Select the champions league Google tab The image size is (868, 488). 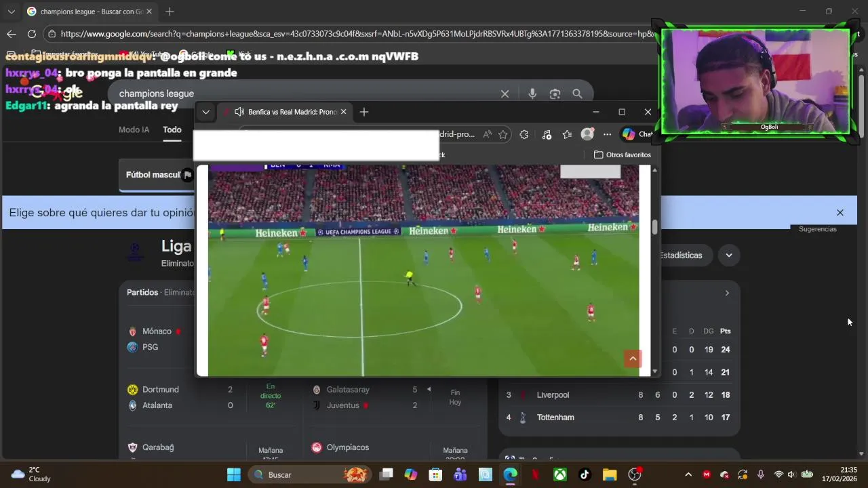coord(89,12)
